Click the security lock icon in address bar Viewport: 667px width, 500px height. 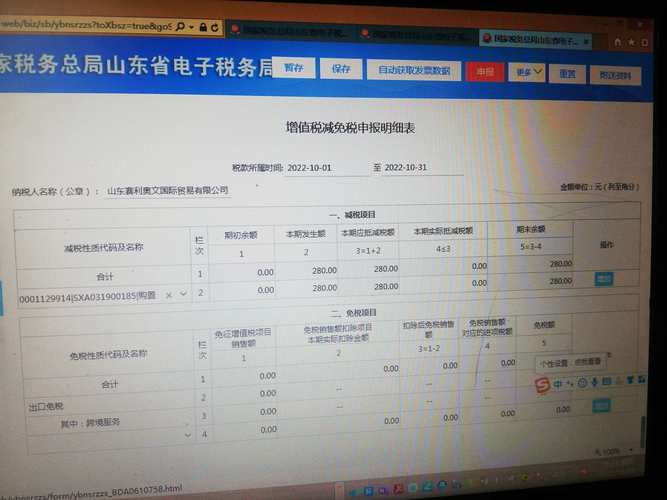[x=203, y=27]
